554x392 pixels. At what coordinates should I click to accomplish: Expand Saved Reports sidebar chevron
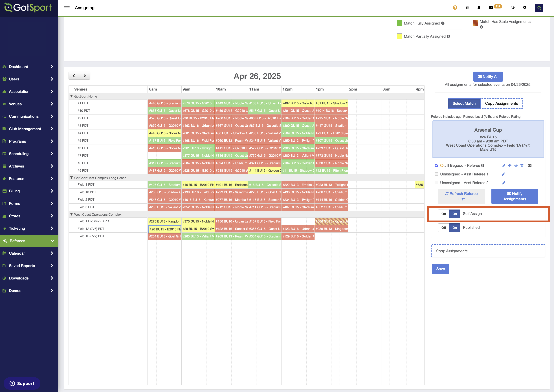[x=52, y=266]
